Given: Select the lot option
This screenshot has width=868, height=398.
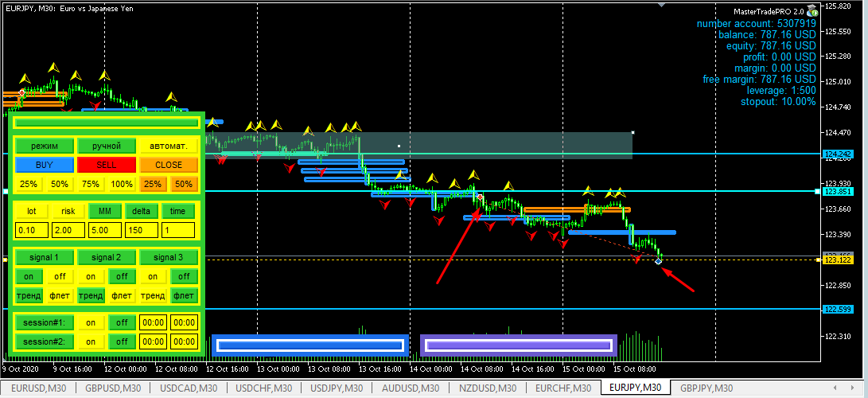Looking at the screenshot, I should tap(32, 211).
